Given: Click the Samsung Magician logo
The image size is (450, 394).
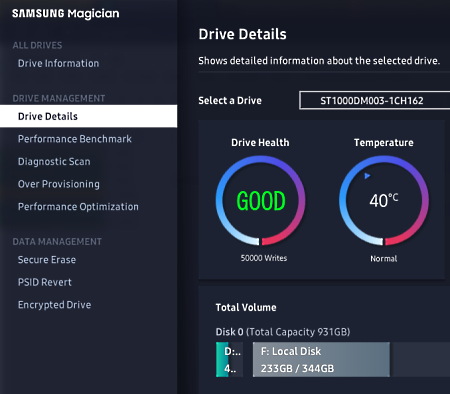Looking at the screenshot, I should 66,14.
